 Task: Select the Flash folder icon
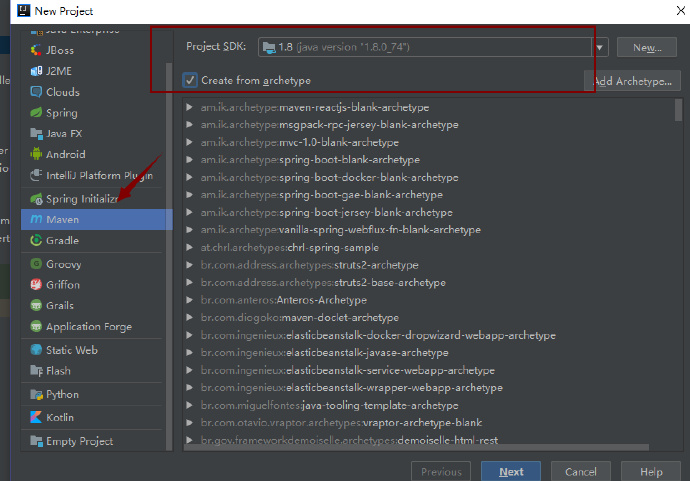click(x=36, y=371)
